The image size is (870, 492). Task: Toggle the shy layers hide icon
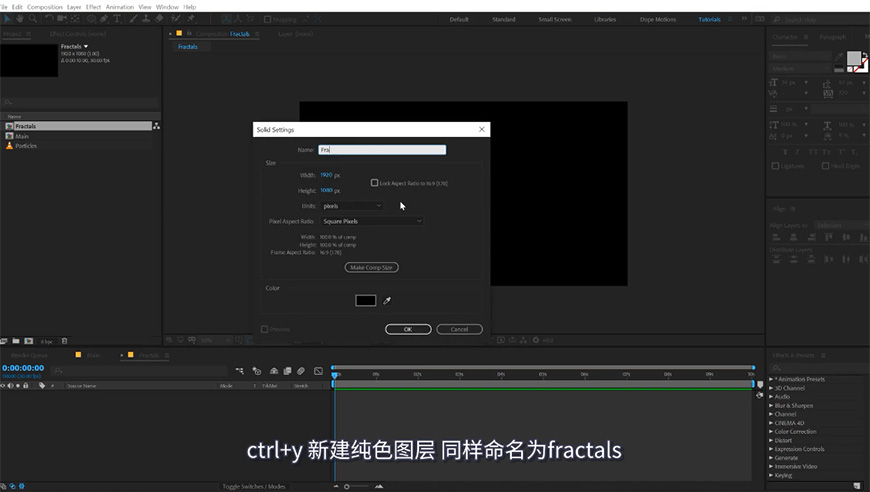274,371
